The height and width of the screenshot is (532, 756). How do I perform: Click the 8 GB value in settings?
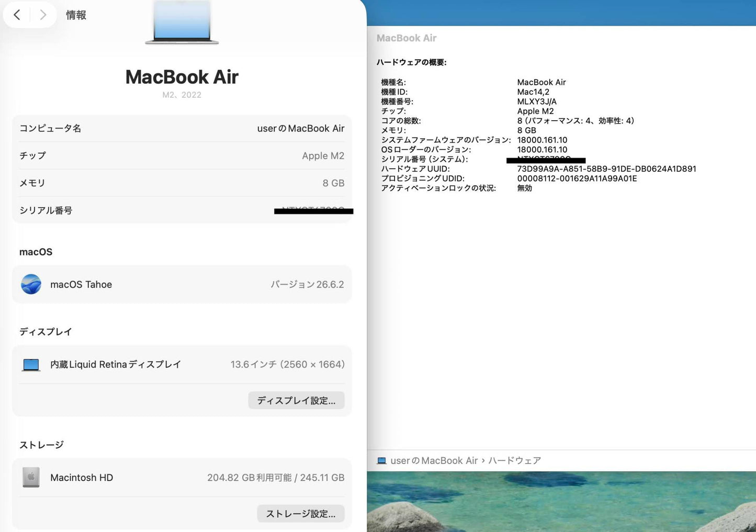(x=334, y=183)
